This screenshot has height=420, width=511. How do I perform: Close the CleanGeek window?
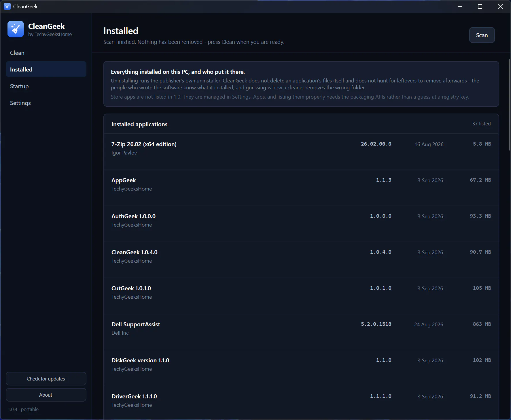(x=500, y=6)
